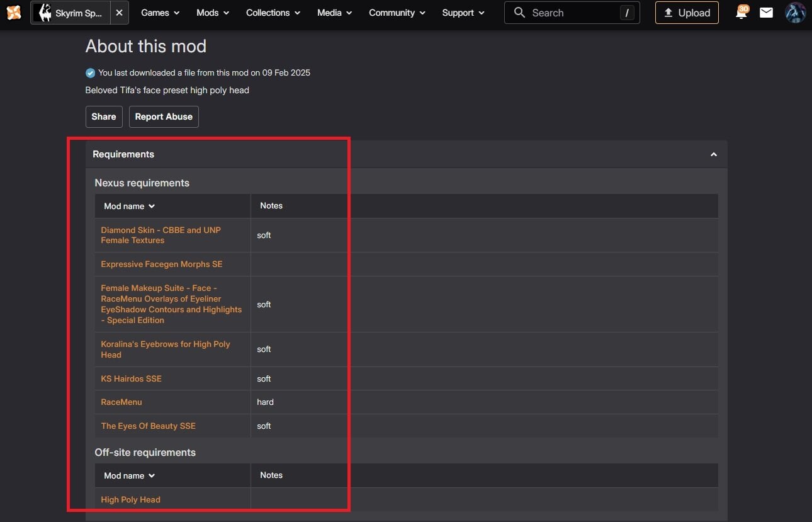Screen dimensions: 812x522
Task: Open the notifications bell
Action: point(742,12)
